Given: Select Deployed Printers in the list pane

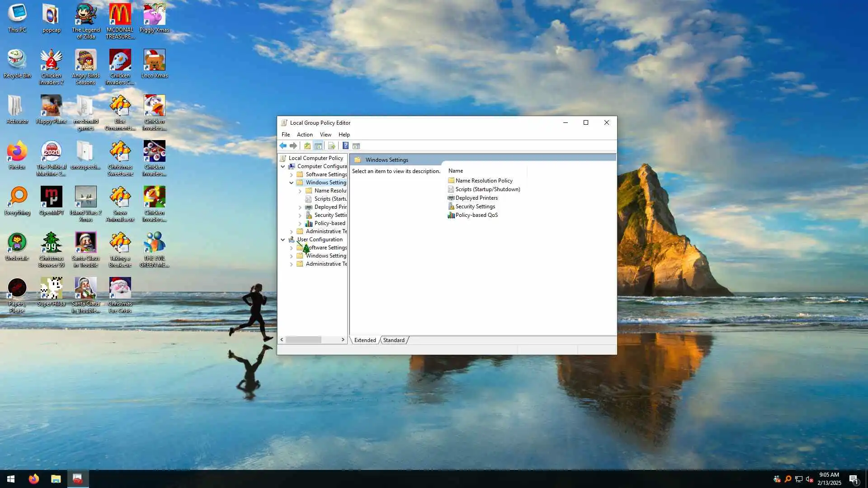Looking at the screenshot, I should [476, 198].
